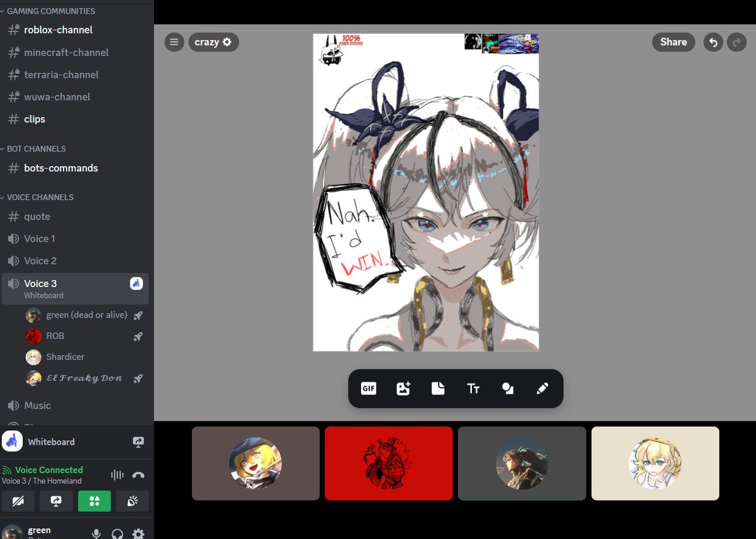Undo the last whiteboard action
The height and width of the screenshot is (539, 756).
713,42
